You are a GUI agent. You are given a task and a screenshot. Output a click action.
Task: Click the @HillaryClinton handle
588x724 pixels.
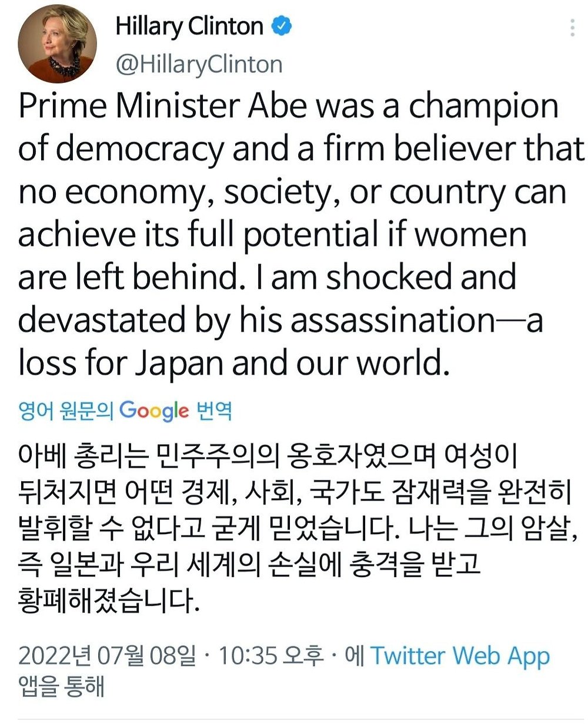[199, 64]
